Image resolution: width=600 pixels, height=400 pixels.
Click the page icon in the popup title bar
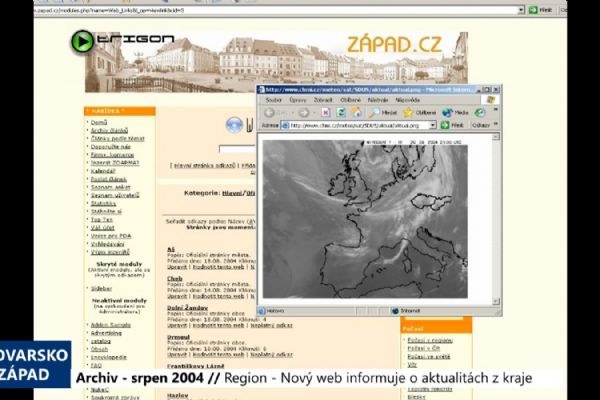[x=262, y=90]
